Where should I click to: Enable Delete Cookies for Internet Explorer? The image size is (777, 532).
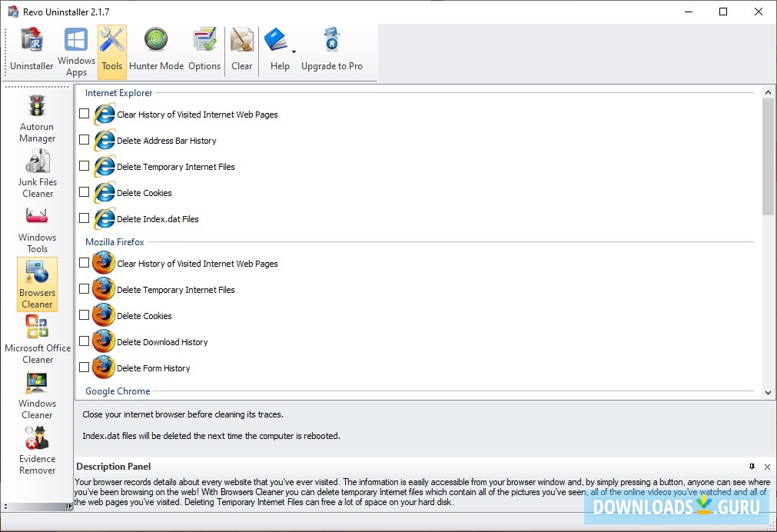point(85,192)
